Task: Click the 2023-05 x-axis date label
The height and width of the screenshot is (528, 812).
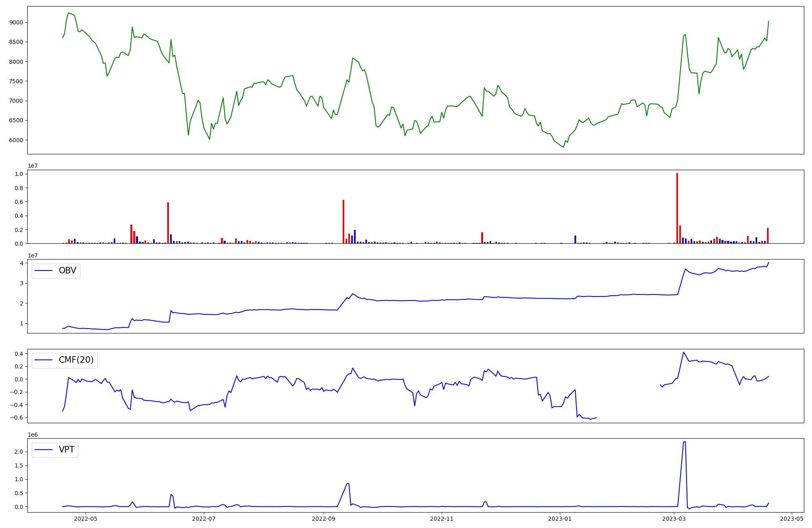Action: click(x=792, y=519)
